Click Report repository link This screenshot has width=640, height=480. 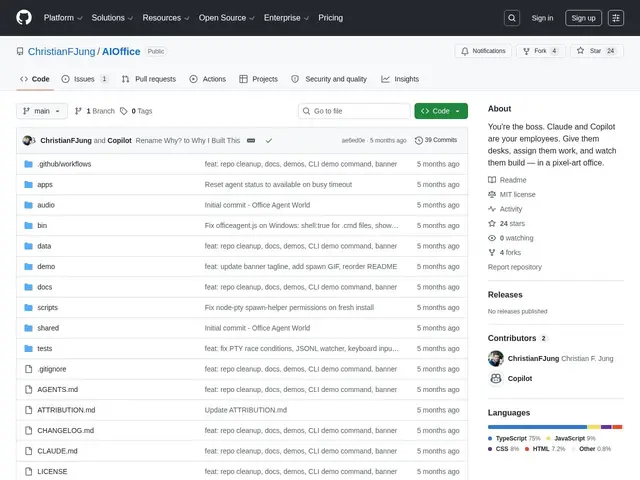click(515, 267)
